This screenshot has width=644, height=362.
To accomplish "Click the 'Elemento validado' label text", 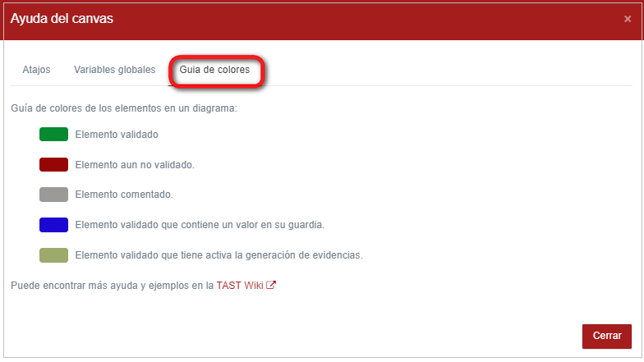I will (x=116, y=135).
